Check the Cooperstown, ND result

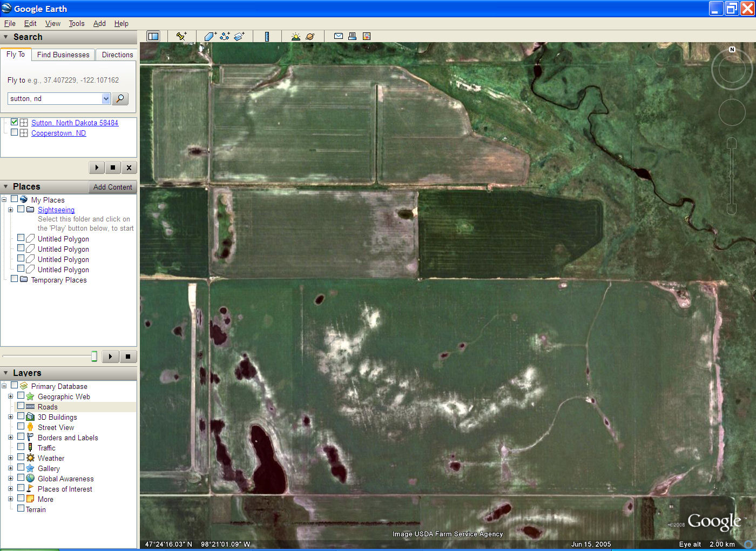click(x=15, y=132)
